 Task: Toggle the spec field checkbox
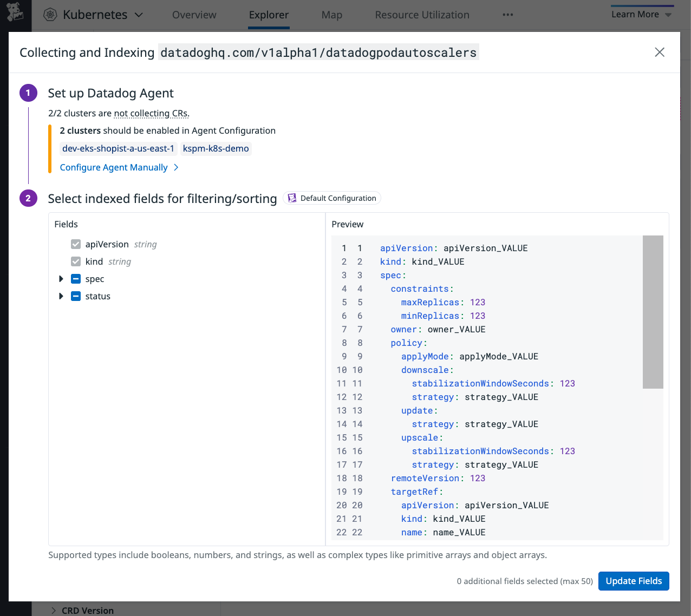click(76, 279)
